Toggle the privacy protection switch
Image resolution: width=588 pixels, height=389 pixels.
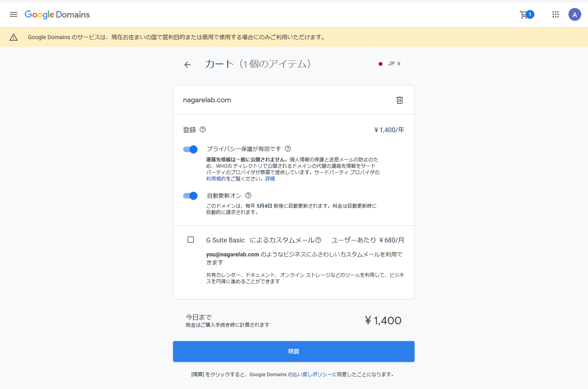190,149
